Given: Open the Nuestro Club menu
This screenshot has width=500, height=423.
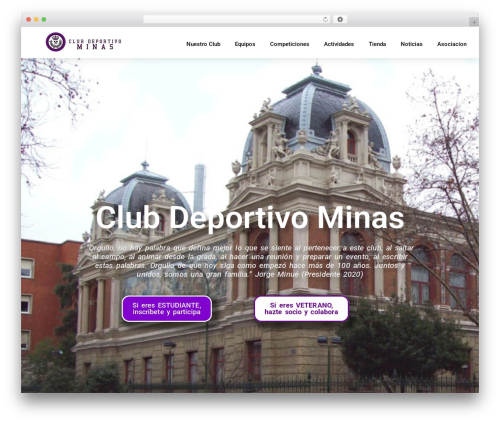Looking at the screenshot, I should (203, 44).
